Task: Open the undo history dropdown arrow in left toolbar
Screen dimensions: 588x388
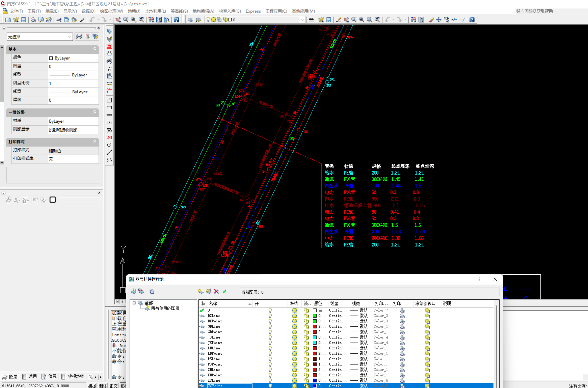Action: pyautogui.click(x=98, y=20)
